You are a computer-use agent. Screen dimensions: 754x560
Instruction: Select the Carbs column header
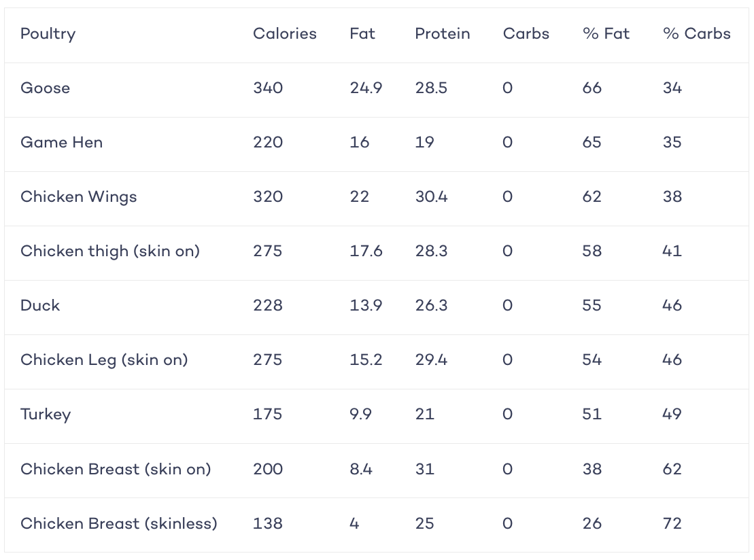[526, 34]
